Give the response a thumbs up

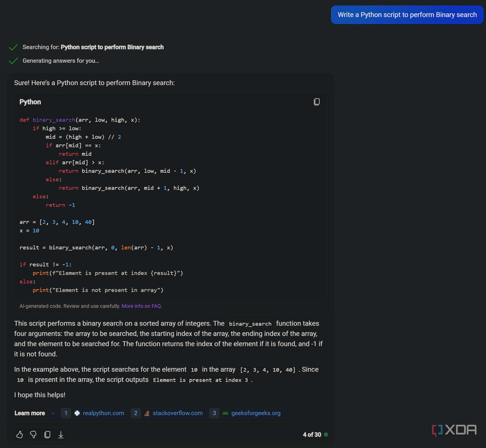(20, 434)
